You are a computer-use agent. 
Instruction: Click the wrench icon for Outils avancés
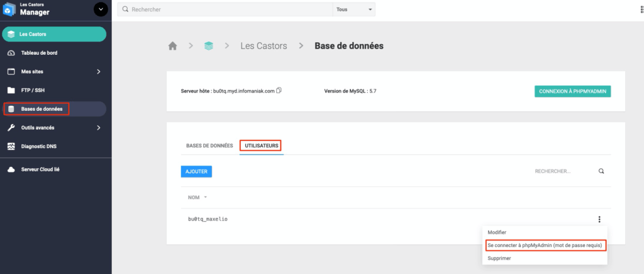point(11,127)
